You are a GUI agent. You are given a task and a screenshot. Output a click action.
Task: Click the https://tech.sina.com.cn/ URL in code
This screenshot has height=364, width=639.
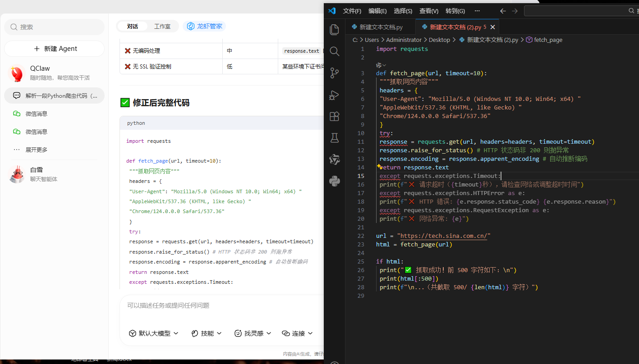444,236
